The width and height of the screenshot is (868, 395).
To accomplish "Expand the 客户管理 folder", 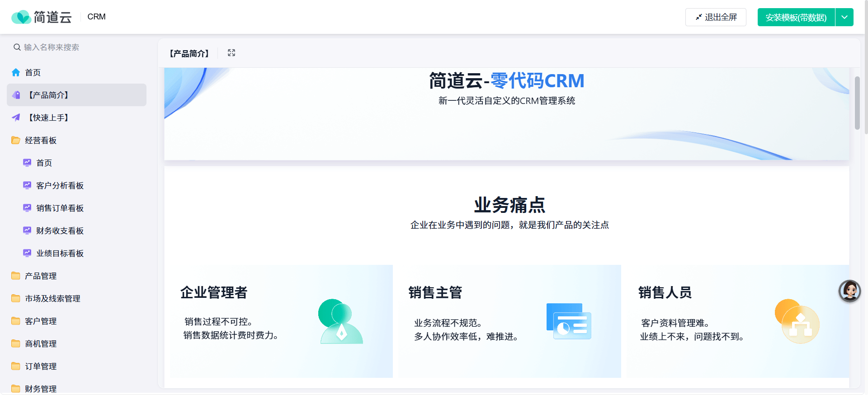I will coord(76,321).
